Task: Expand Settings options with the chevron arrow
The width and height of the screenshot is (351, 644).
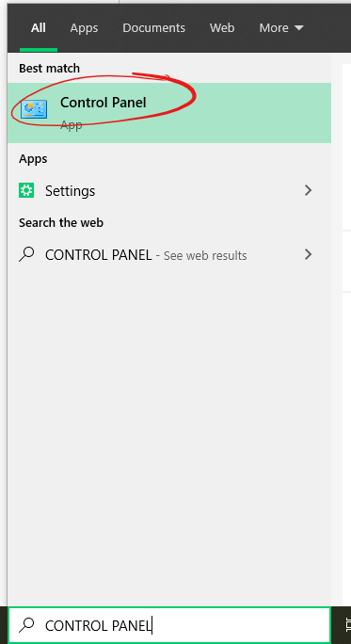Action: [x=309, y=190]
